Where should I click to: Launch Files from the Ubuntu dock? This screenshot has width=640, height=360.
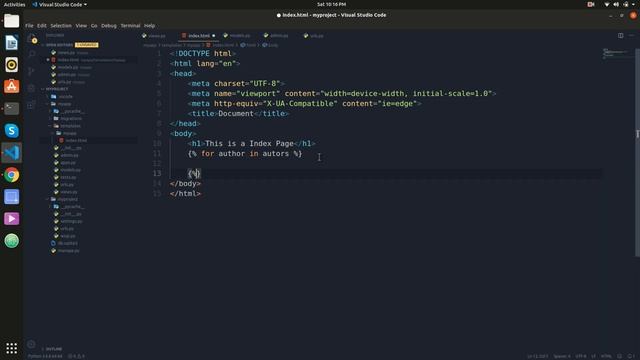point(11,20)
